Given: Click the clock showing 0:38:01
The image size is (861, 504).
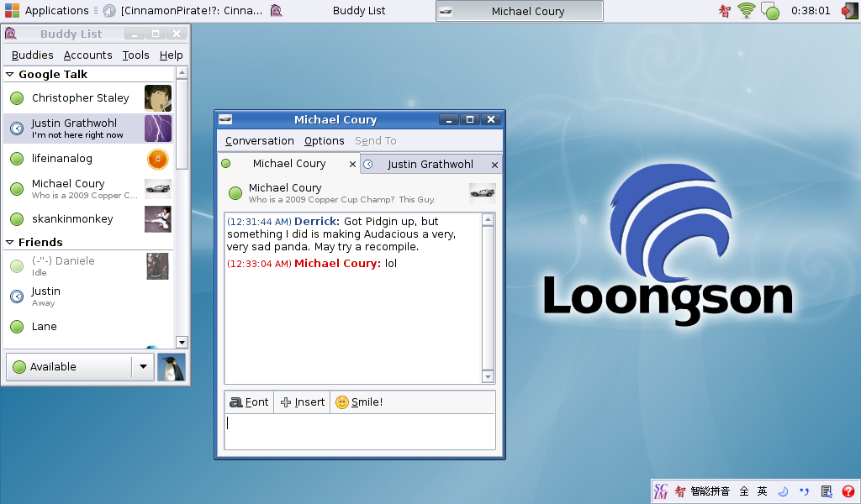Looking at the screenshot, I should click(811, 10).
